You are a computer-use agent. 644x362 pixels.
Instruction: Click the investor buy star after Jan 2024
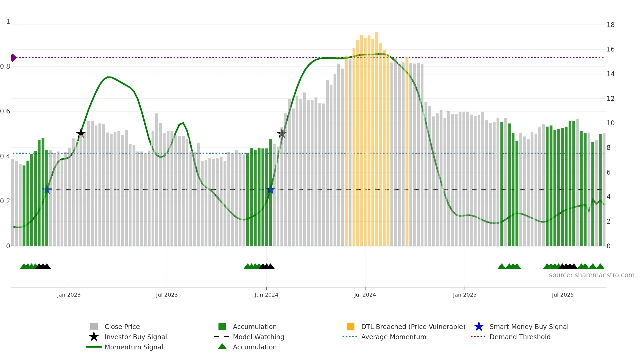tap(282, 133)
